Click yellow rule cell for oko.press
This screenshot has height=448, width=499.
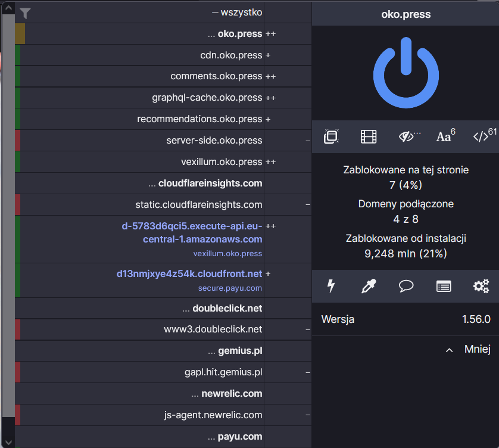point(20,34)
